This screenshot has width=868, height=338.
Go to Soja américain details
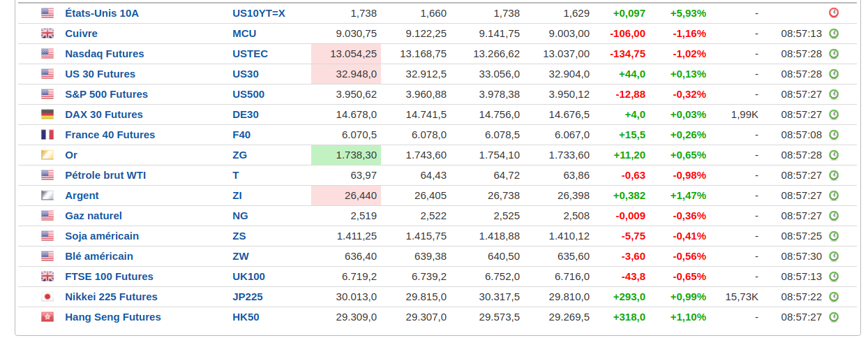pos(102,236)
